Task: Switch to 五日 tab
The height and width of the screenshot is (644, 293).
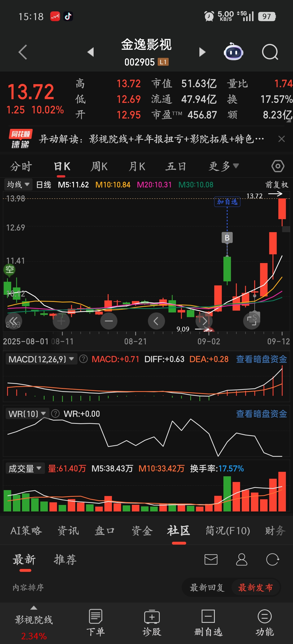Action: [176, 166]
